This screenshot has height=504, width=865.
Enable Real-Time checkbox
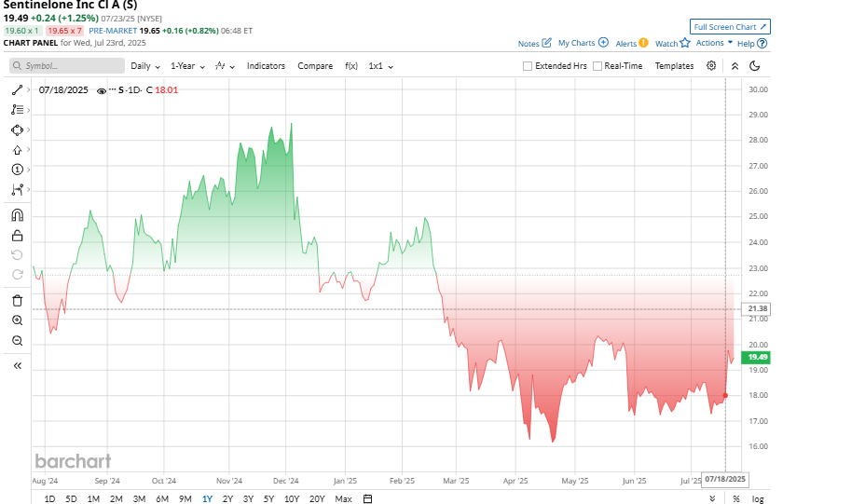click(x=597, y=66)
